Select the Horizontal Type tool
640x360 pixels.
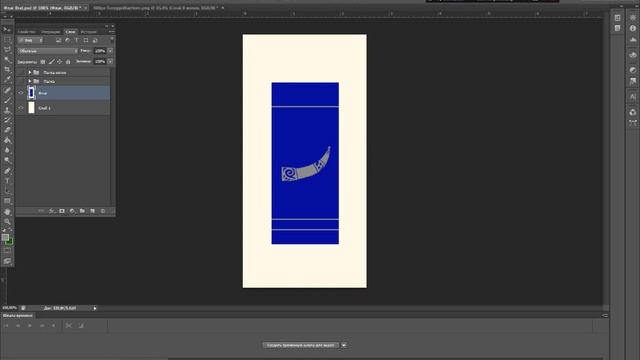[x=7, y=181]
